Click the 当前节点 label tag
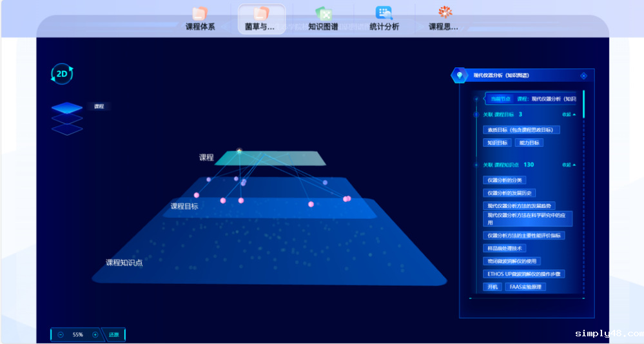 tap(500, 99)
